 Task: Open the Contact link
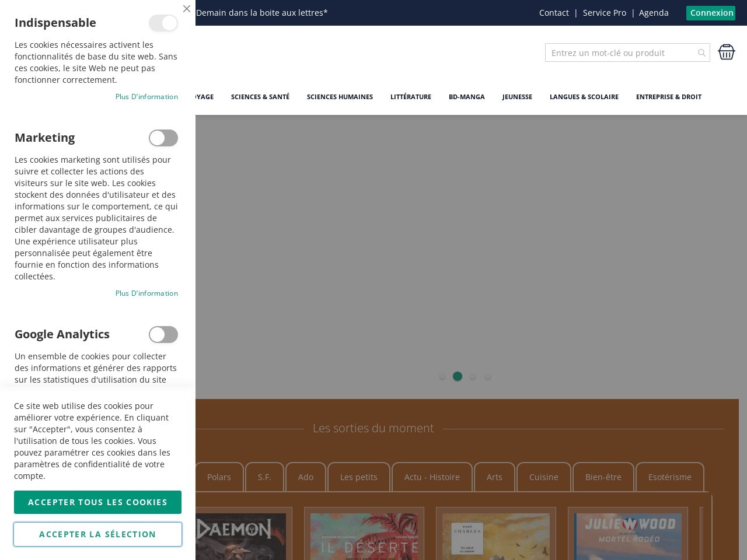click(x=554, y=13)
